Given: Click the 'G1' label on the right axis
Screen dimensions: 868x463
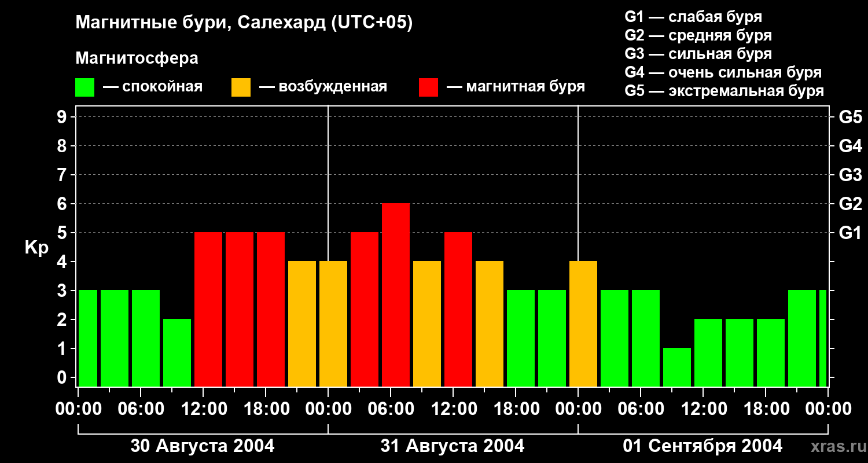Looking at the screenshot, I should pos(850,233).
